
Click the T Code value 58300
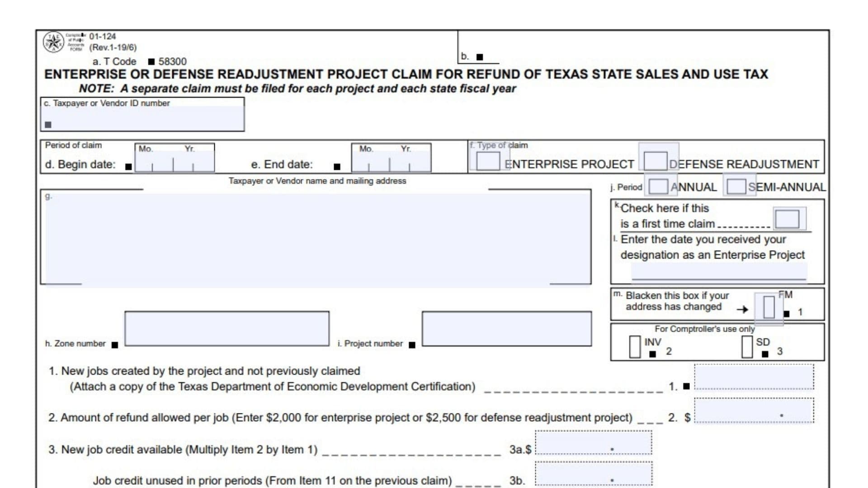[172, 61]
